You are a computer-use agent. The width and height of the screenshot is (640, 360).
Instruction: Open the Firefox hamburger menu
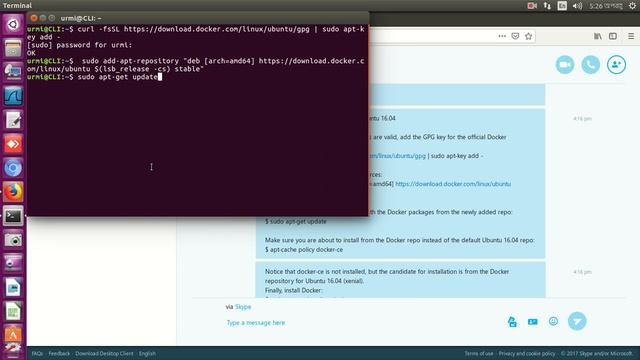click(631, 36)
